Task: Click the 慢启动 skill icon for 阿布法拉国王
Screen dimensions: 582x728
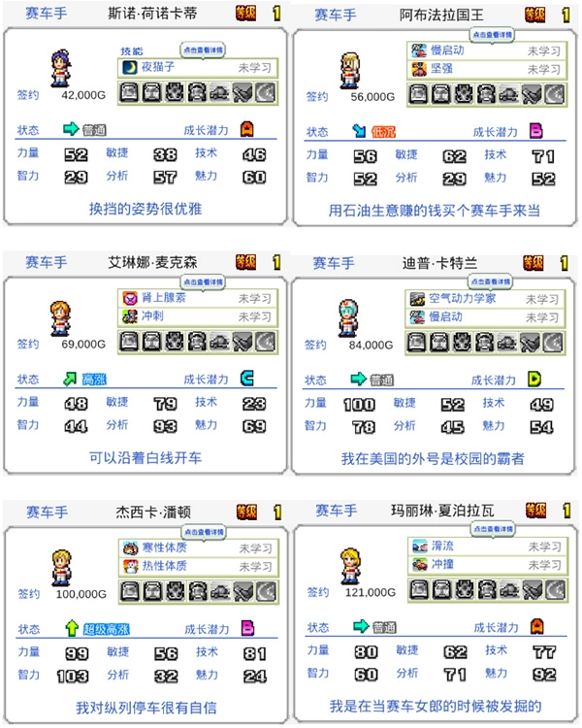Action: [419, 50]
